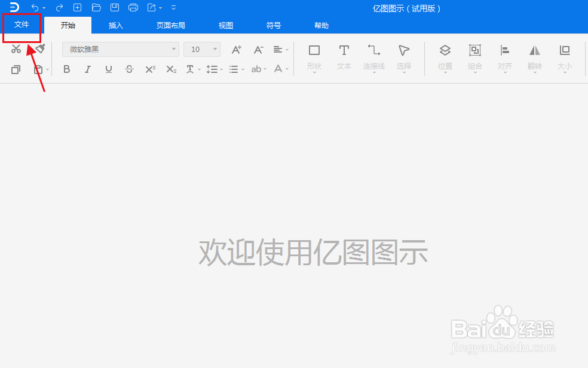Increase font size with the A+ button

coord(236,49)
